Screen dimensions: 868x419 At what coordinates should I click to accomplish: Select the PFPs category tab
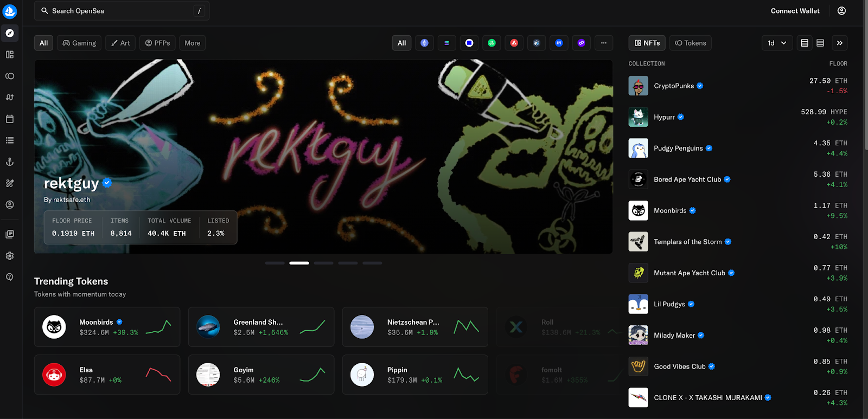click(x=157, y=43)
